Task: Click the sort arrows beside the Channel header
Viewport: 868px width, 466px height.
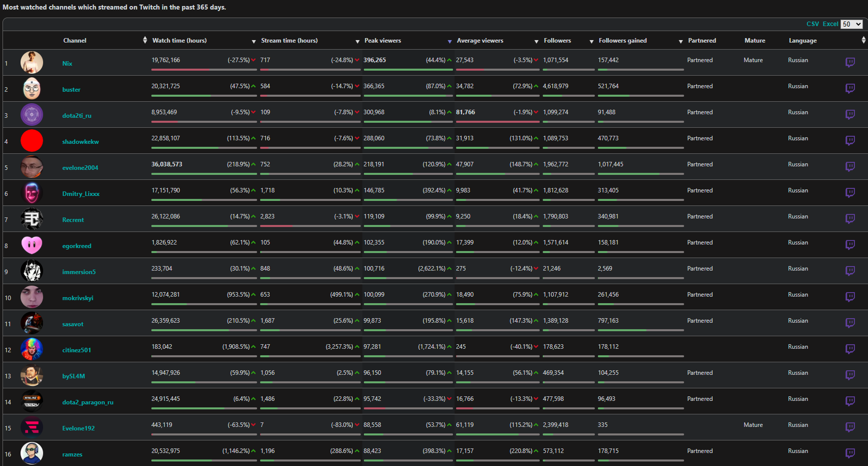Action: tap(145, 40)
